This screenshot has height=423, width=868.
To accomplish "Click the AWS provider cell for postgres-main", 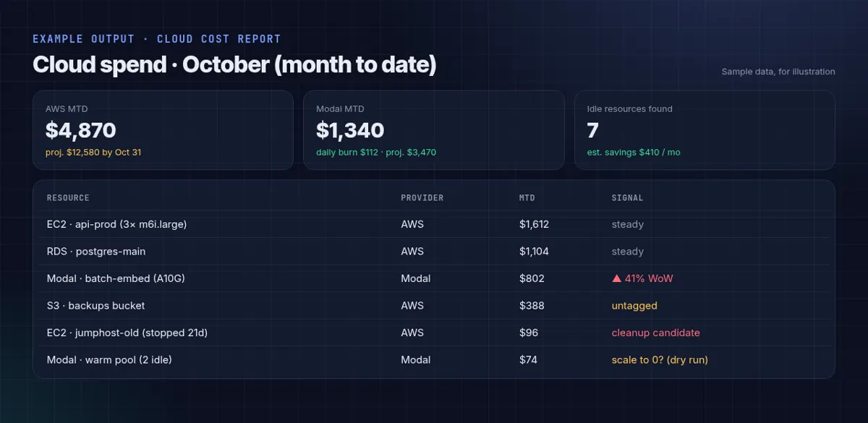I will coord(412,252).
